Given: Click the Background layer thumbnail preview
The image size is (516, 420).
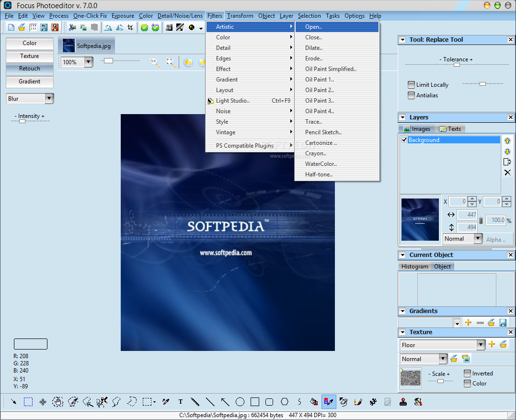Looking at the screenshot, I should coord(420,220).
